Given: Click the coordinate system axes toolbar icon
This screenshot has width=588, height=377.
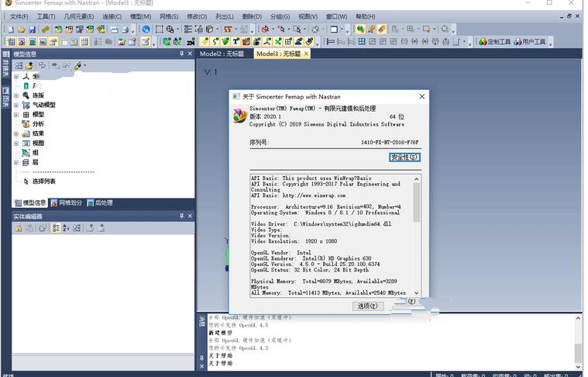Looking at the screenshot, I should (267, 41).
